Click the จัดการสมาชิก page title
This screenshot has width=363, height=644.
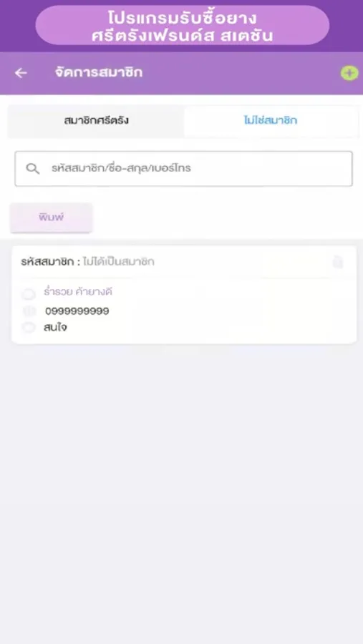click(x=99, y=73)
